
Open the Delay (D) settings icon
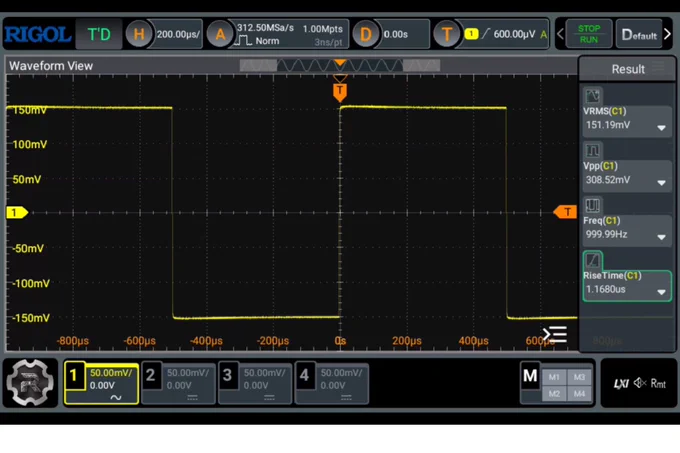(366, 34)
